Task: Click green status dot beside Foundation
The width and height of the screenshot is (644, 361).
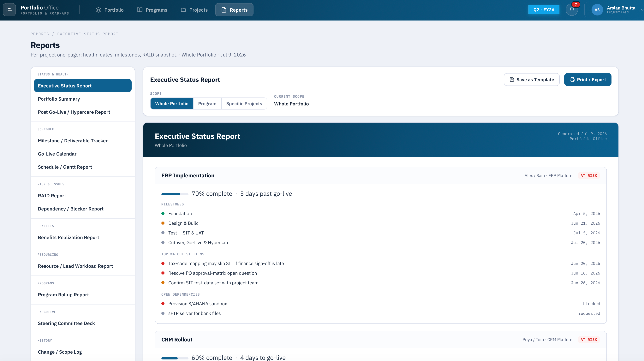Action: click(163, 214)
